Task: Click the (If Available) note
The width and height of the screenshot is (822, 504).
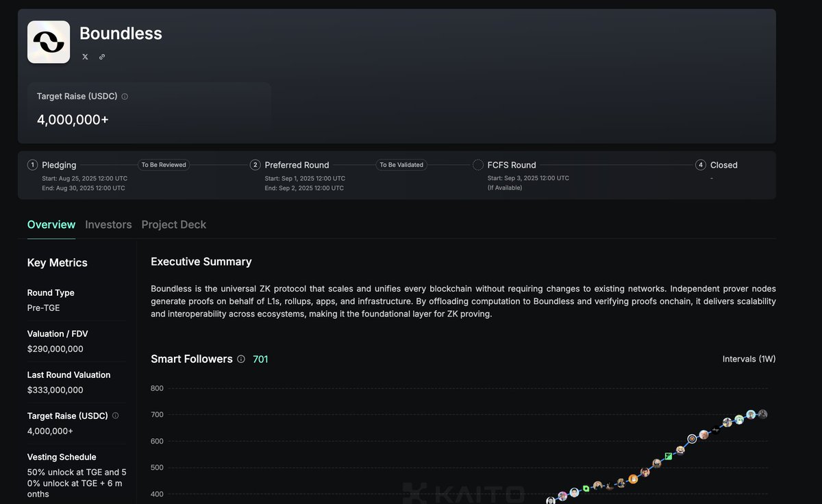Action: click(x=505, y=188)
